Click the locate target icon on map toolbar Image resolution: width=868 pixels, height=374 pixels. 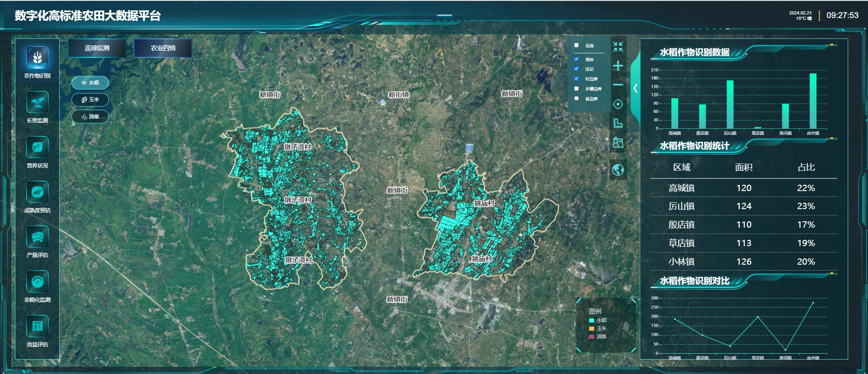point(618,104)
